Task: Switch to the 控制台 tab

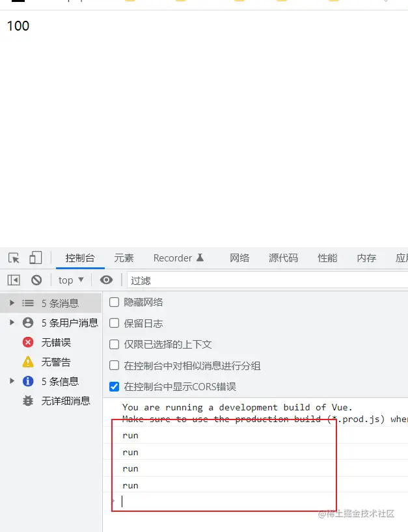Action: click(80, 258)
